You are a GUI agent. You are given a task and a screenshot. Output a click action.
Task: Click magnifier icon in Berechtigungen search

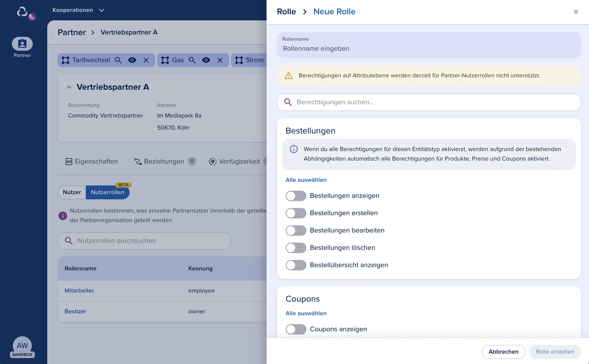click(x=288, y=102)
